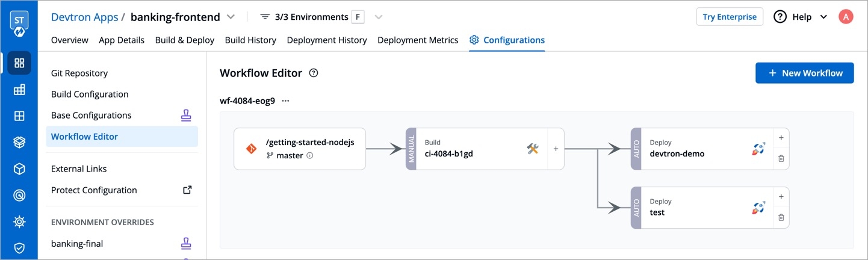This screenshot has height=260, width=868.
Task: Expand the Help dropdown menu
Action: click(824, 17)
